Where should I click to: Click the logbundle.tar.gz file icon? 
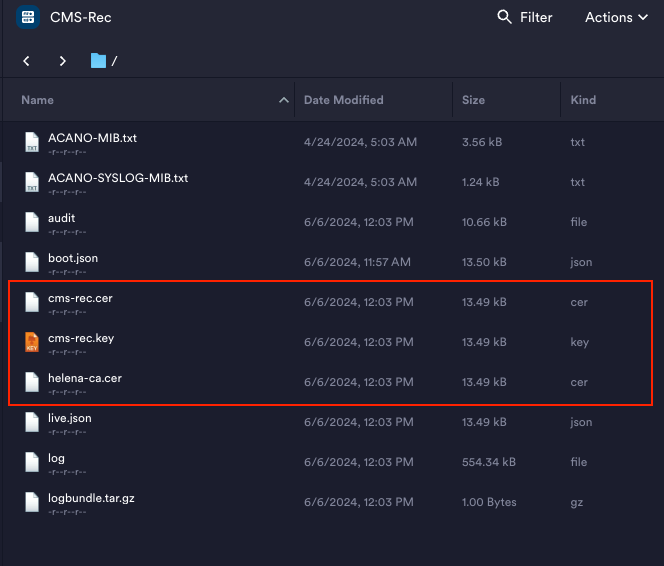(x=32, y=502)
